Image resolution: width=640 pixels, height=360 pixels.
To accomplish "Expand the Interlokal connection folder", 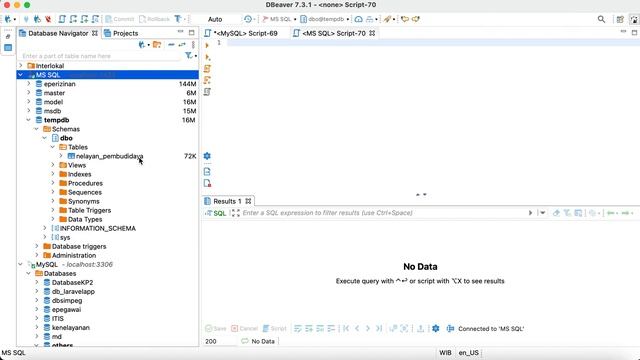I will 21,65.
